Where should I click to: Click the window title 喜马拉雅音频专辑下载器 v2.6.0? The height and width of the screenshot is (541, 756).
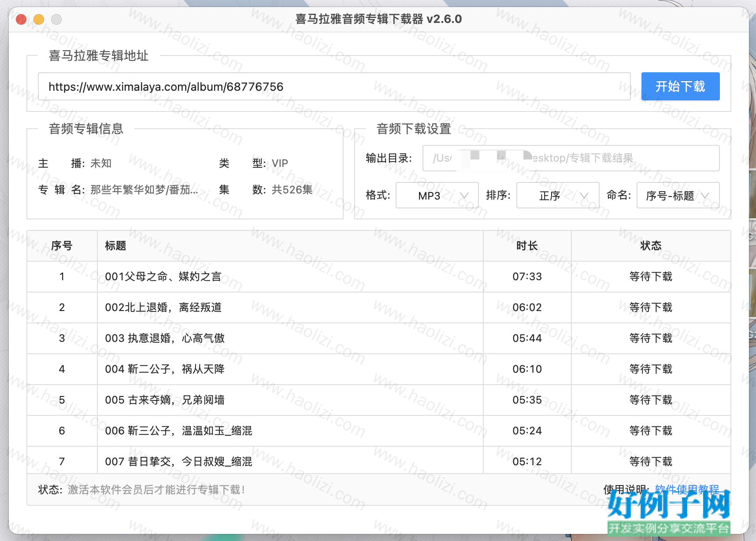[x=378, y=19]
